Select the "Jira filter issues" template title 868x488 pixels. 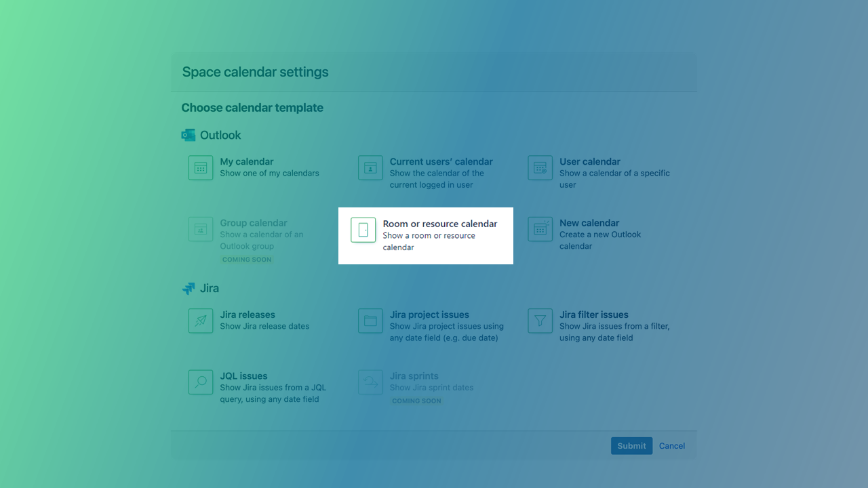coord(593,314)
